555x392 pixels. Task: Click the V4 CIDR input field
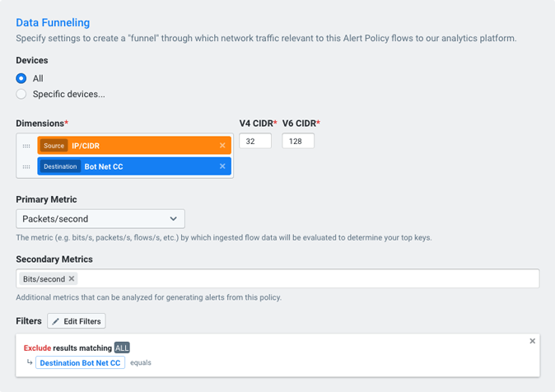click(x=255, y=141)
